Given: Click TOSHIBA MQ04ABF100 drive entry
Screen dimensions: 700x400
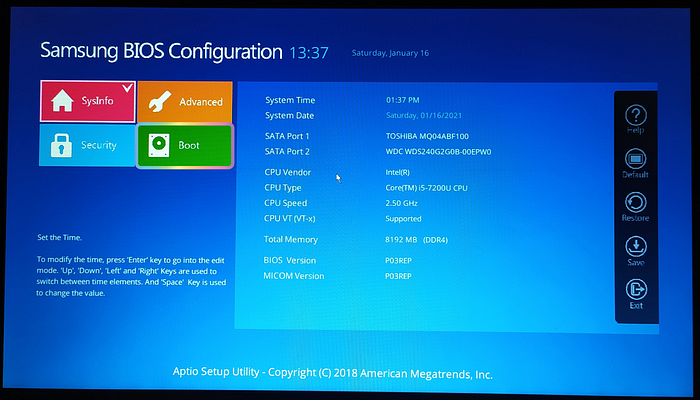Looking at the screenshot, I should pos(427,136).
